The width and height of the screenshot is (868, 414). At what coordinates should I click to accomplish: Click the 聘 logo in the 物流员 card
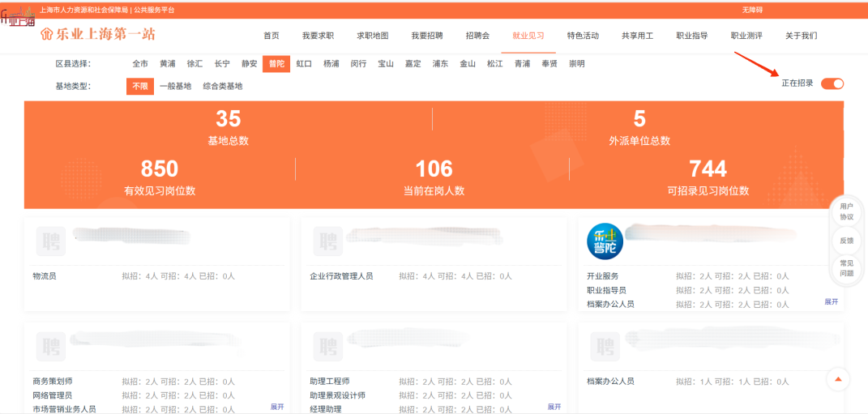click(x=50, y=241)
